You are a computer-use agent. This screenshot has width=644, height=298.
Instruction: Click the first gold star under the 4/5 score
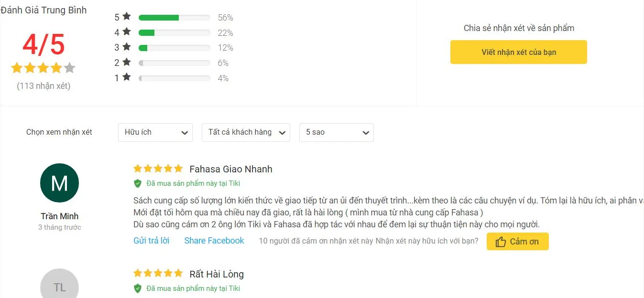click(x=16, y=67)
